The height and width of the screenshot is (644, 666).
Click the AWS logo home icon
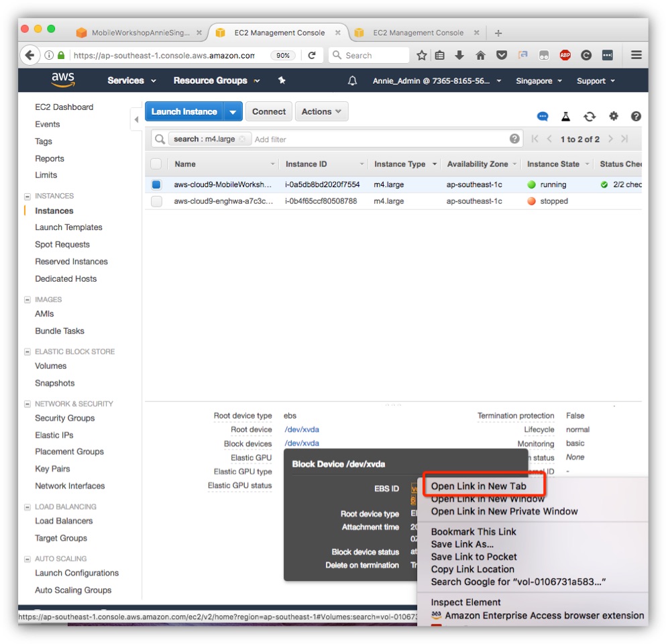(63, 79)
